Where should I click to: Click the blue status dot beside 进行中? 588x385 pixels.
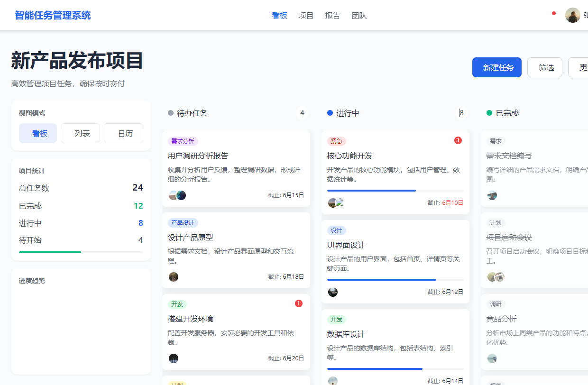point(330,113)
